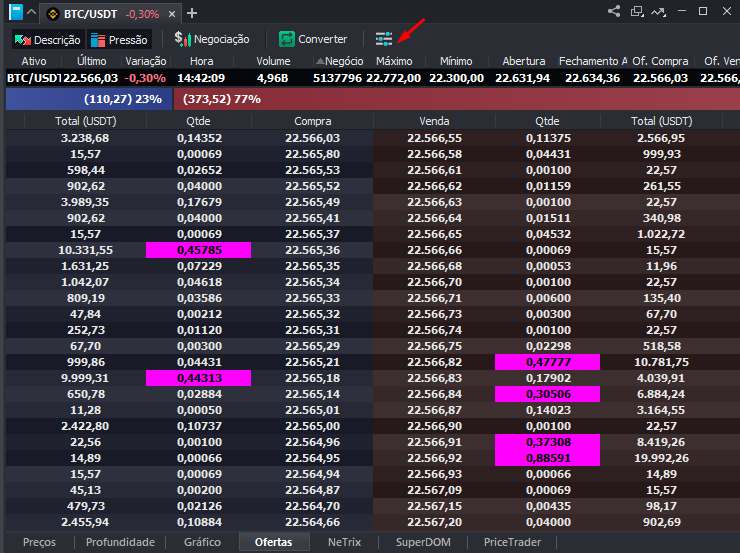This screenshot has width=740, height=553.
Task: Click the blue buy pressure bar 23%
Action: tap(89, 99)
